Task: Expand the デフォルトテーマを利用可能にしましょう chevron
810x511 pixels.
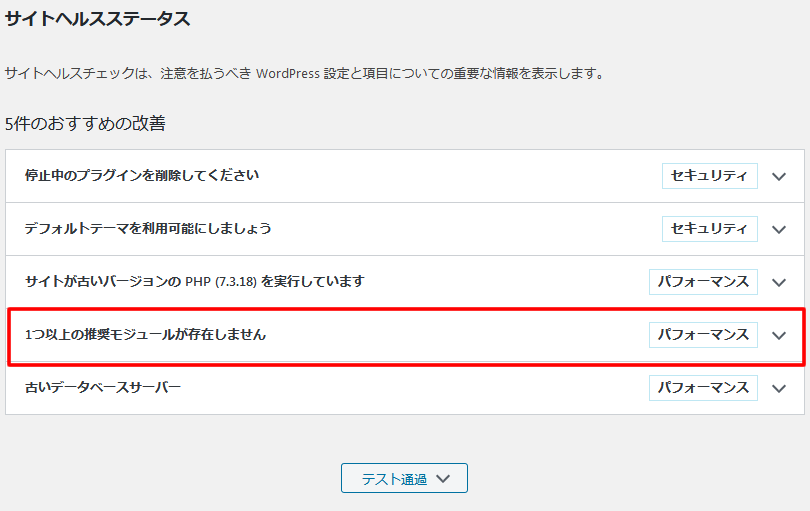Action: pos(779,229)
